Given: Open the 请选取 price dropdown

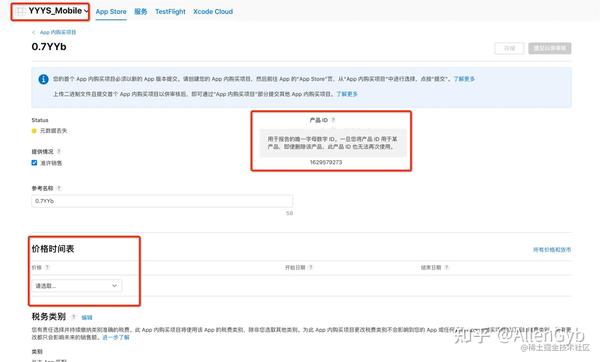Looking at the screenshot, I should click(x=77, y=286).
